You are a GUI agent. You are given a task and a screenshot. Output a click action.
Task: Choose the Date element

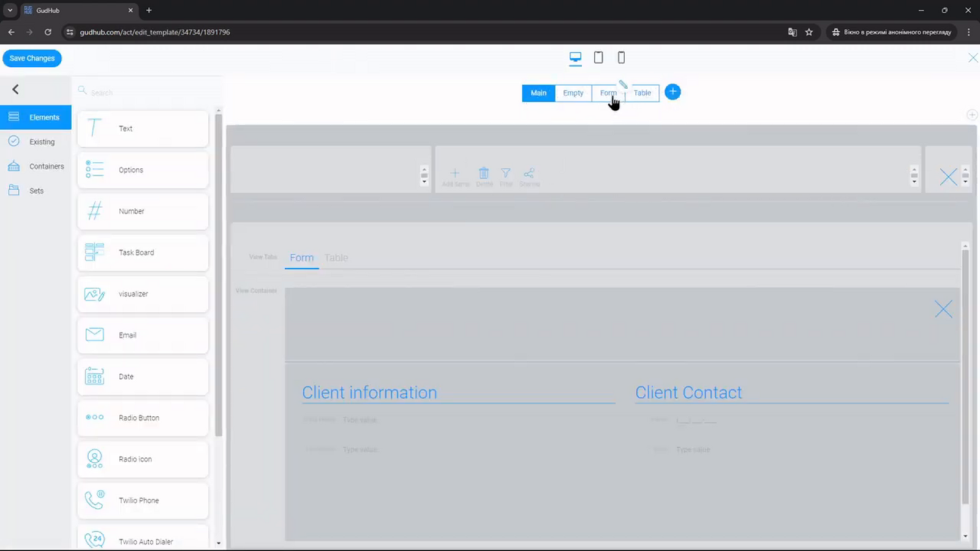pos(143,377)
